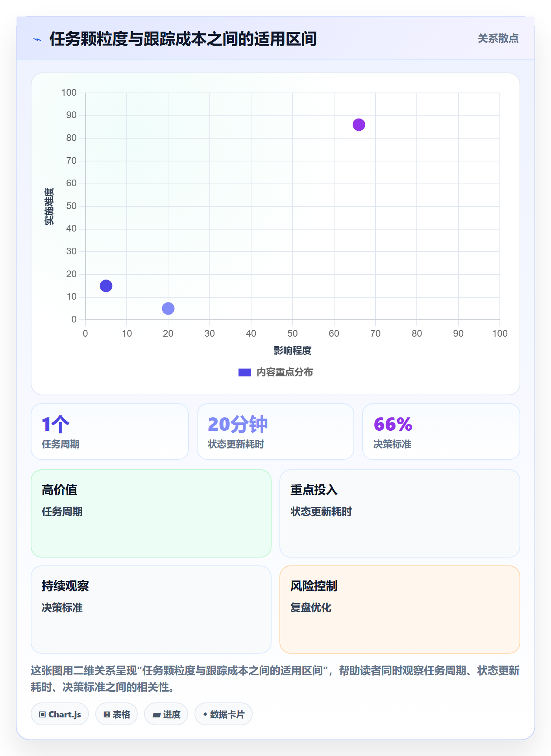The width and height of the screenshot is (551, 756).
Task: Click the description paragraph starting 这张图用二维关系
Action: (275, 679)
